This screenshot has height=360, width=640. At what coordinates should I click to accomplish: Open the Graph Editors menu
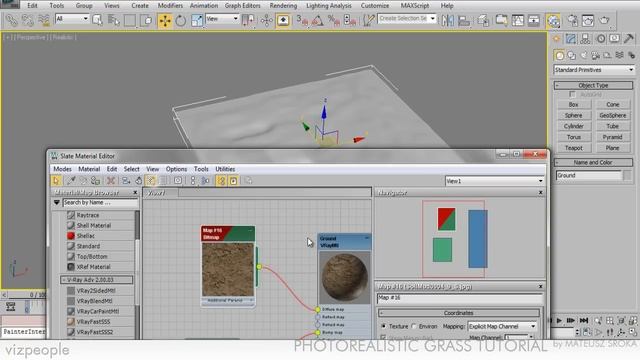pyautogui.click(x=242, y=6)
